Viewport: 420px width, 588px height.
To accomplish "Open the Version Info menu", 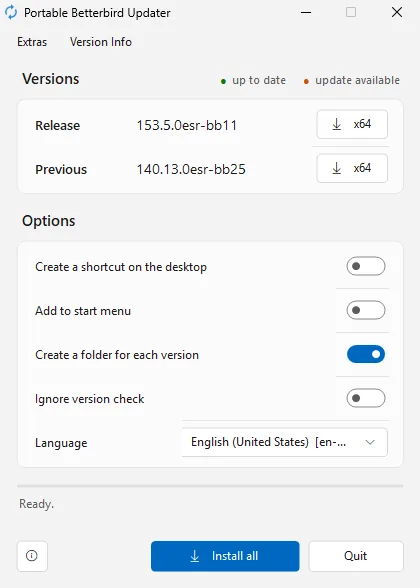I will (x=100, y=42).
